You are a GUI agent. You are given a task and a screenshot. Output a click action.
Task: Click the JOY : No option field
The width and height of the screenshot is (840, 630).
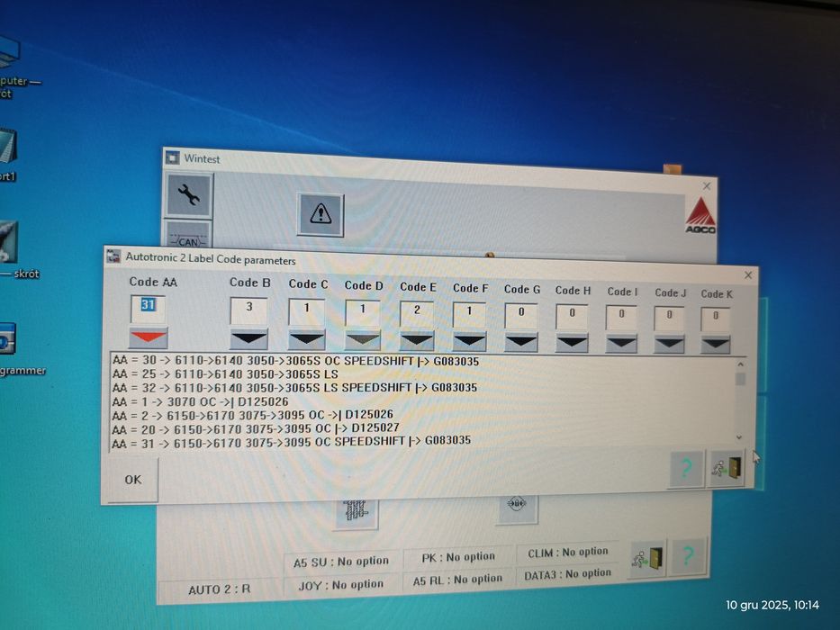[341, 584]
